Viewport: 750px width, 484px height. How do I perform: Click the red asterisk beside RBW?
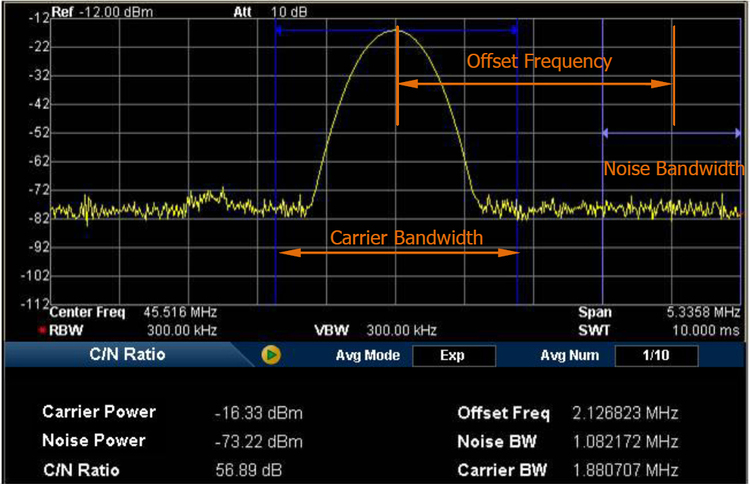pos(42,329)
